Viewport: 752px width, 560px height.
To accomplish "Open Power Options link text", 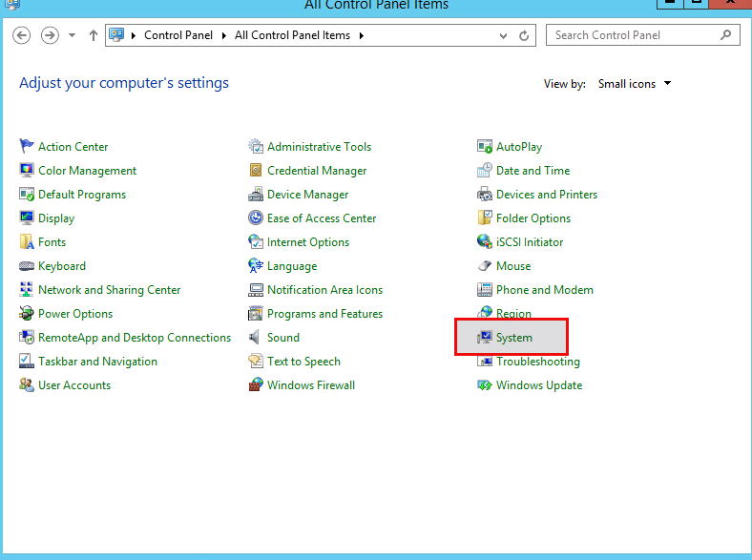I will coord(75,314).
